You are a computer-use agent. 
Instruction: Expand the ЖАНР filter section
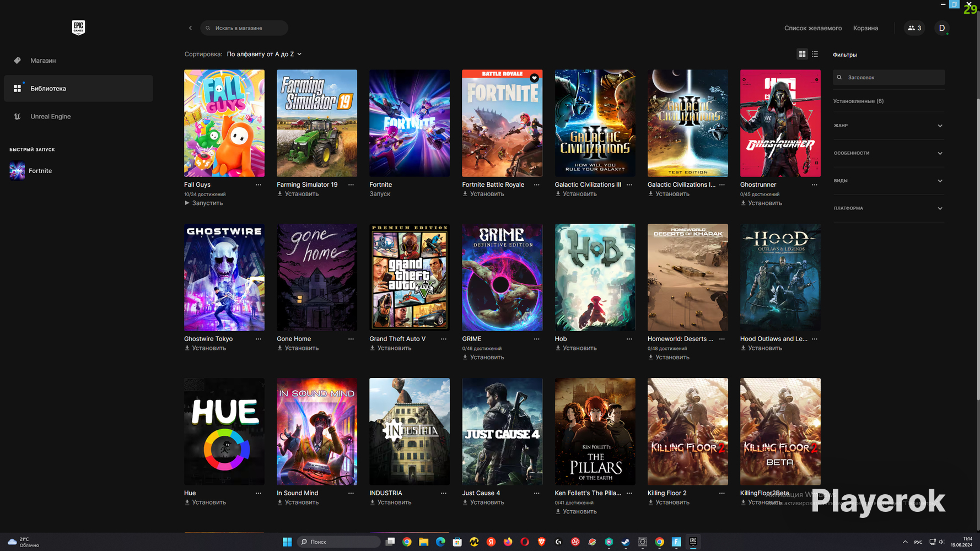tap(889, 126)
